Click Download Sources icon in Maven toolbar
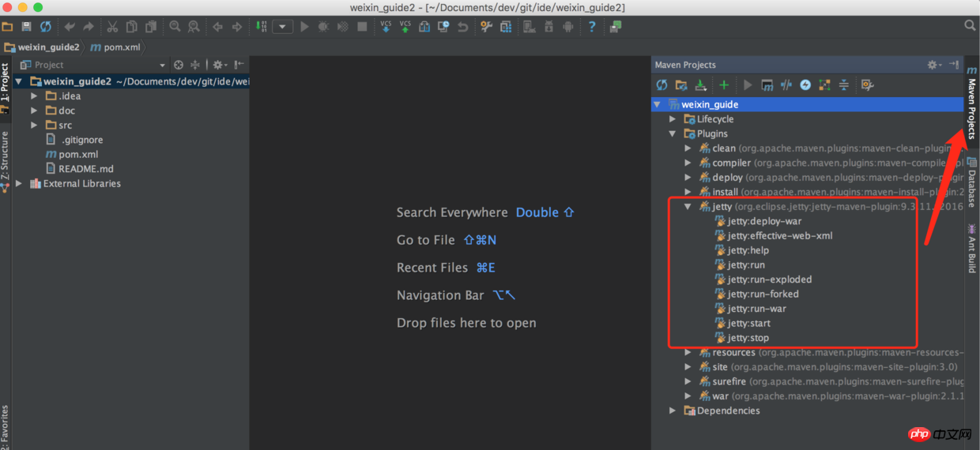Image resolution: width=980 pixels, height=450 pixels. click(700, 84)
